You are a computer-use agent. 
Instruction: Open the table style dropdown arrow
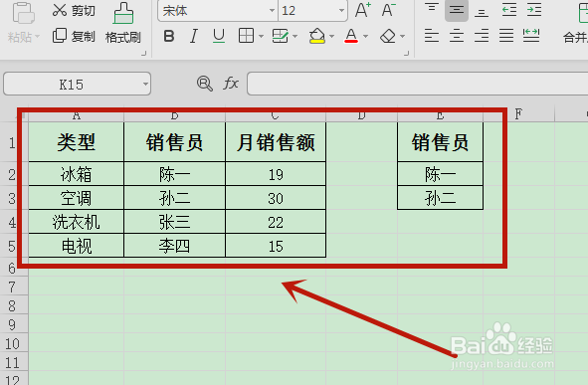[294, 37]
